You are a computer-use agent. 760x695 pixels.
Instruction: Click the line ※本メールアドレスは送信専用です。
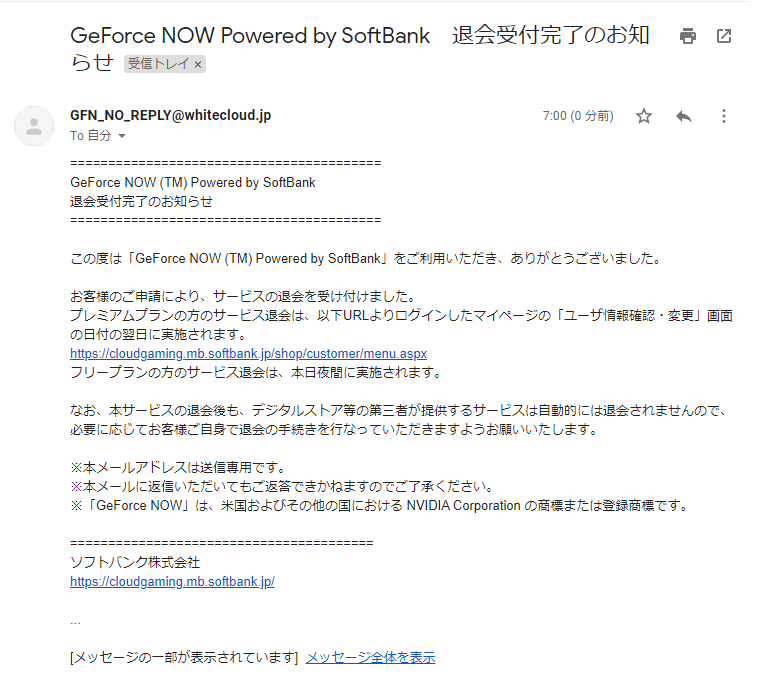[x=179, y=468]
